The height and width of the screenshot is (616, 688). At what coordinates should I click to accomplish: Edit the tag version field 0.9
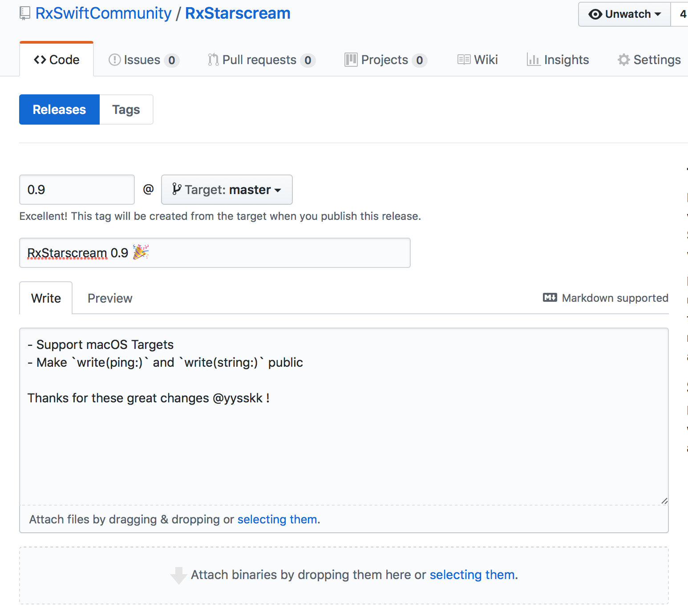coord(77,190)
